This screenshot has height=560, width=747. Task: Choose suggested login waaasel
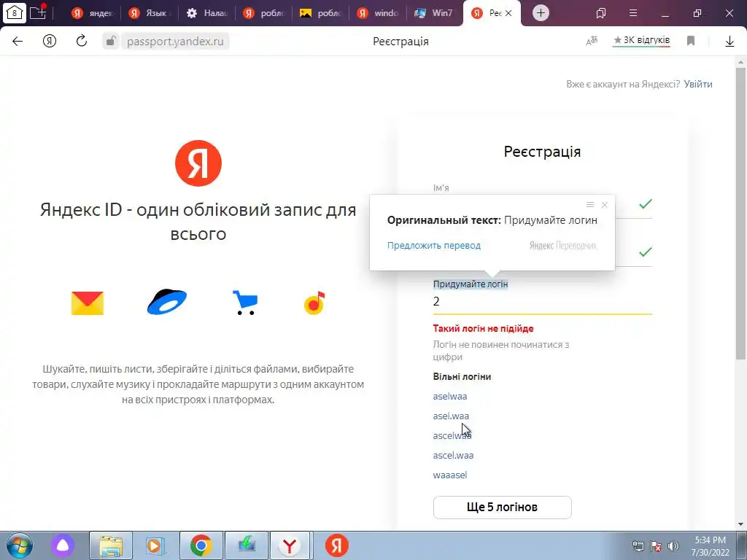coord(449,475)
